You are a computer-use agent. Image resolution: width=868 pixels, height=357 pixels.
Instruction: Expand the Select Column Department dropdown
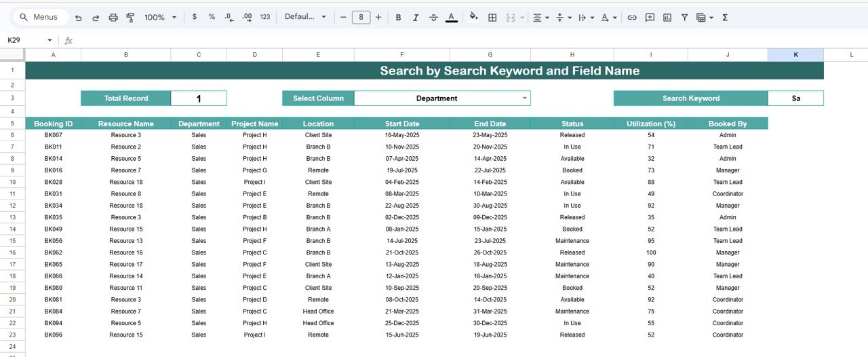524,98
